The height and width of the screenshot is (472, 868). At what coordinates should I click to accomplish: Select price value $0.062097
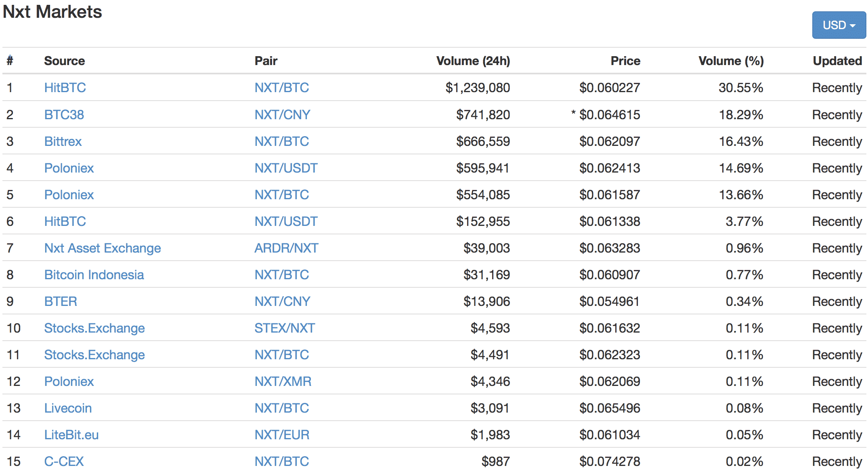[610, 141]
